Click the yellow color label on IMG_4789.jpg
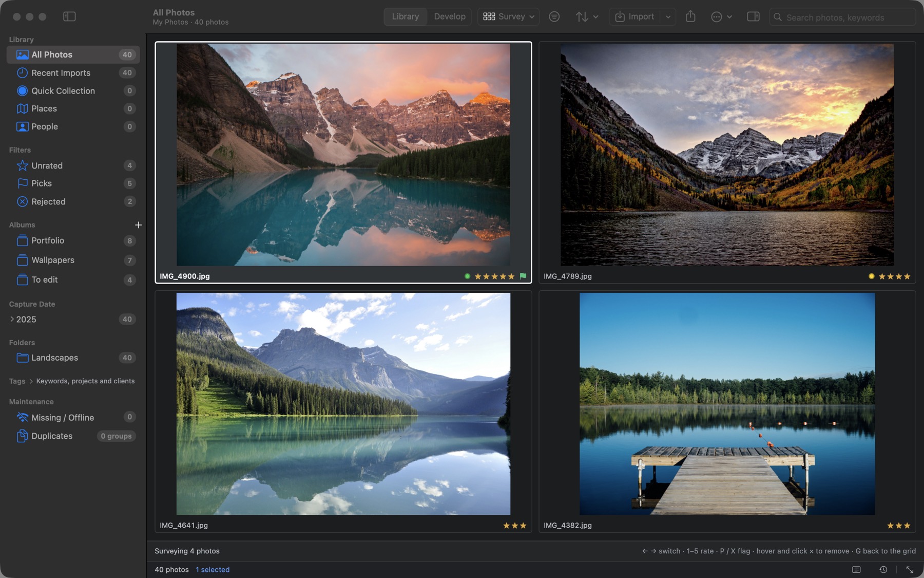 pyautogui.click(x=871, y=276)
